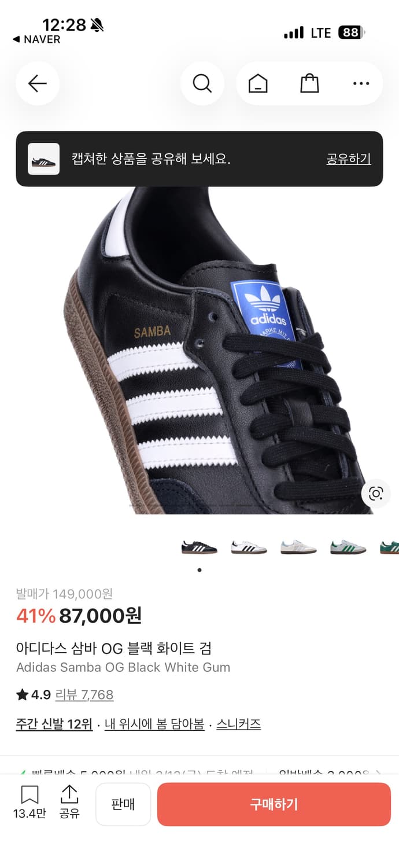Open 주간 신발 12위 ranking link
Viewport: 399px width, 868px height.
click(54, 724)
